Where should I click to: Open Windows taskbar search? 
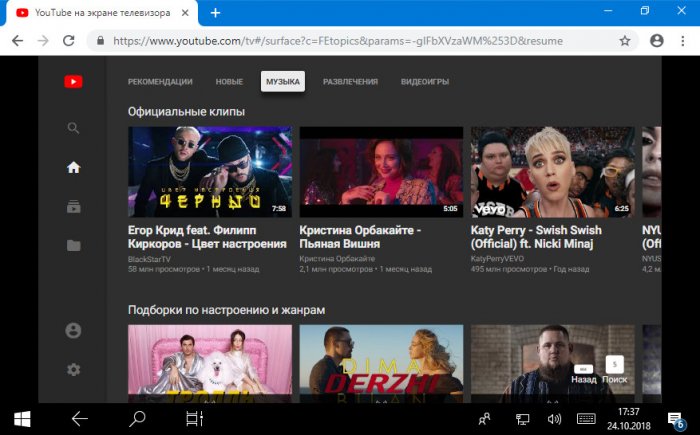tap(137, 419)
